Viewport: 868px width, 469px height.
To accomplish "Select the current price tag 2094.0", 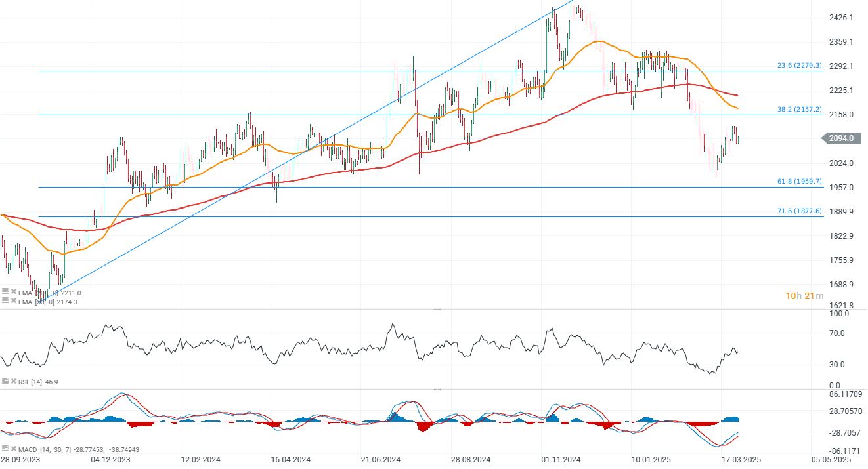I will [840, 138].
